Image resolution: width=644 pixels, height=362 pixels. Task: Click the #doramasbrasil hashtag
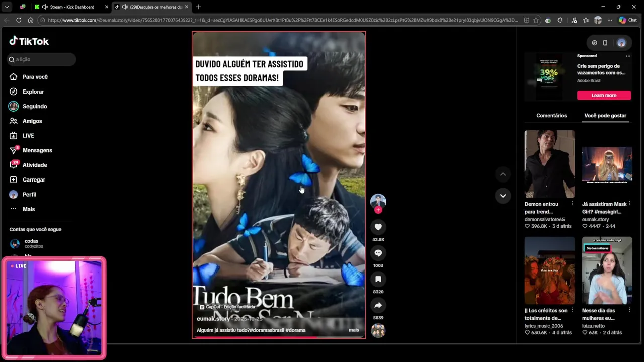[x=267, y=330]
